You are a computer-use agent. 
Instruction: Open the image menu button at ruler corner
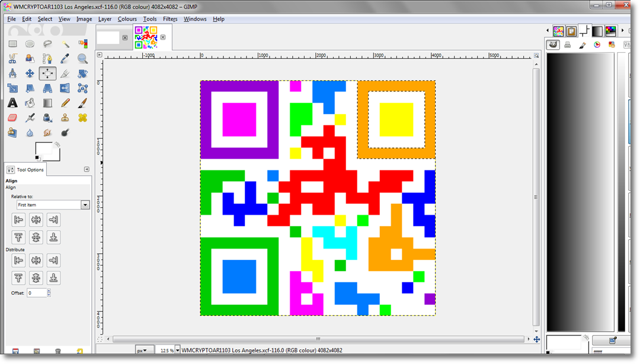point(100,54)
